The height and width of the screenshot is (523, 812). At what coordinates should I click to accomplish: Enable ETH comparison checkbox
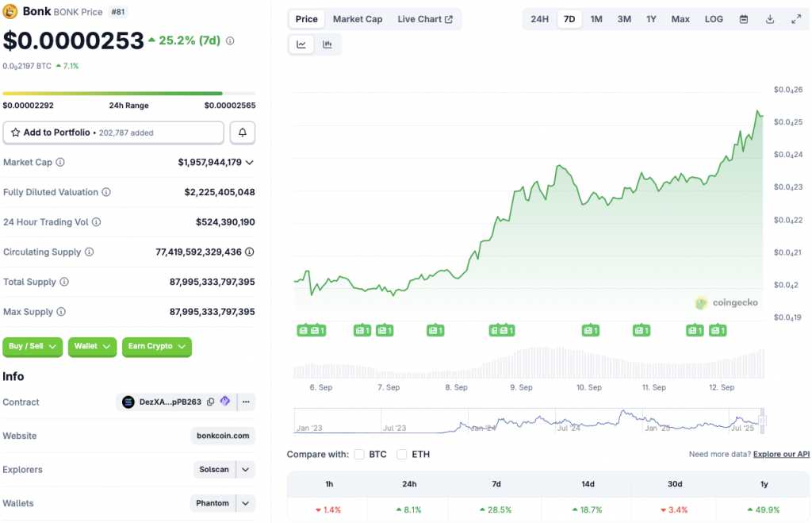click(x=402, y=455)
